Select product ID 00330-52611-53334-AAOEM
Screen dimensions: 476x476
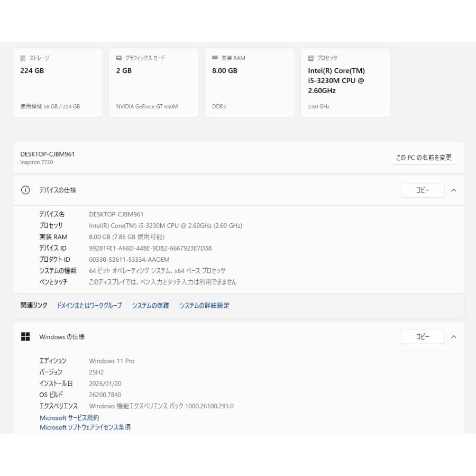[x=130, y=260]
